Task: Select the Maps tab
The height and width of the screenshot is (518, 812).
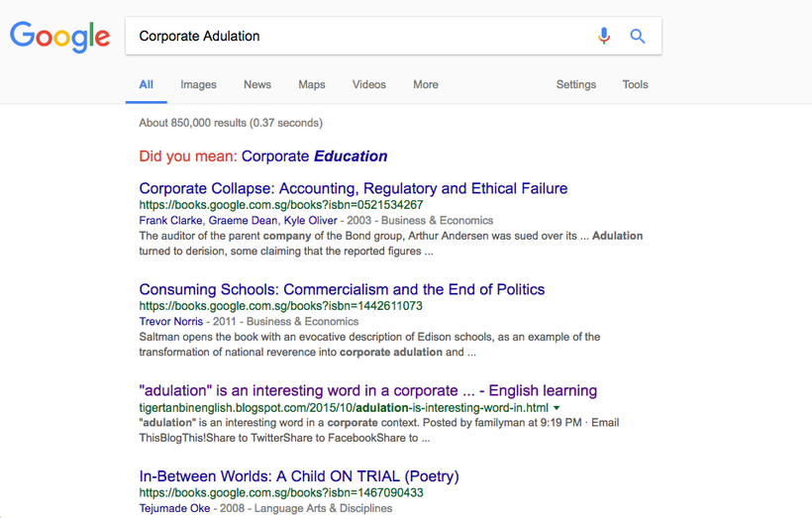Action: coord(312,84)
